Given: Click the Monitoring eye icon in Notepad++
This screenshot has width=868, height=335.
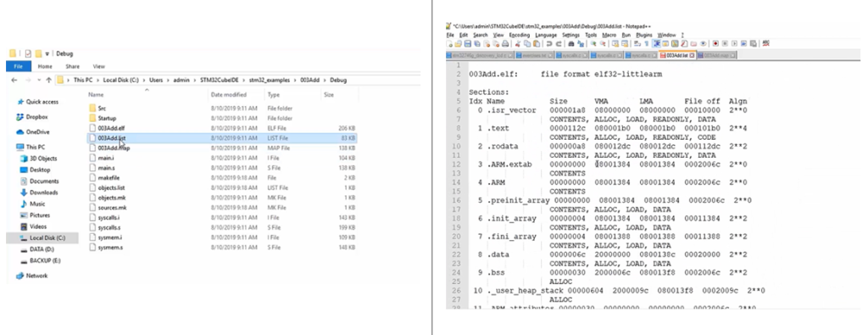Looking at the screenshot, I should [x=704, y=43].
